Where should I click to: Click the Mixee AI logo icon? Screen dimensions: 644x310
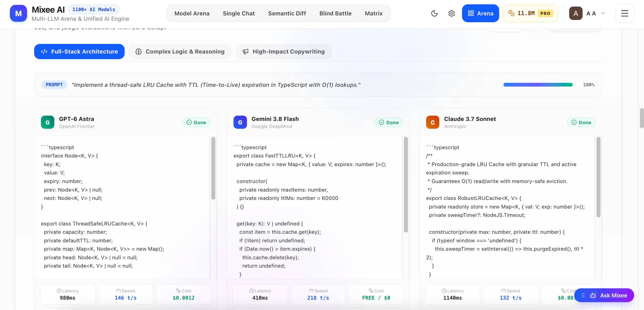18,13
